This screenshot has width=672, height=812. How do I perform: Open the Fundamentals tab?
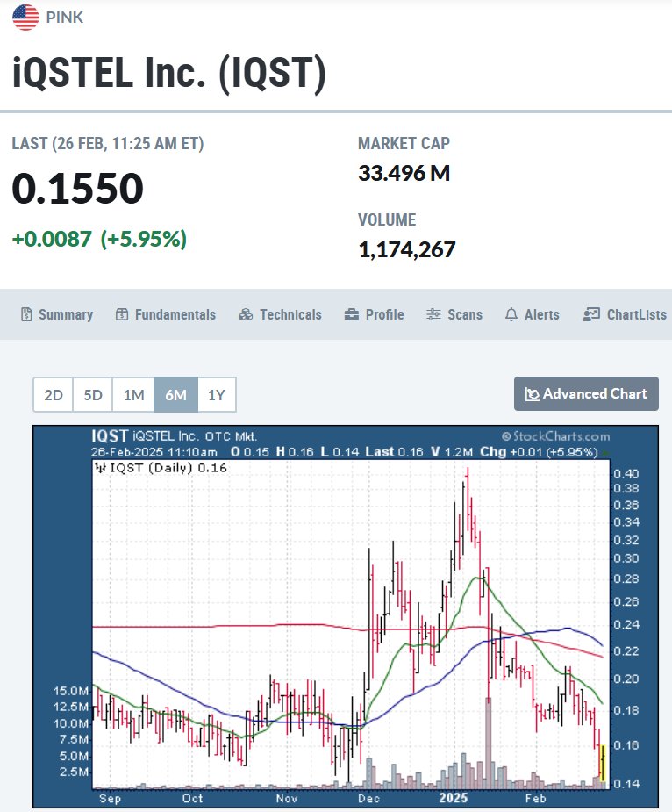[165, 314]
